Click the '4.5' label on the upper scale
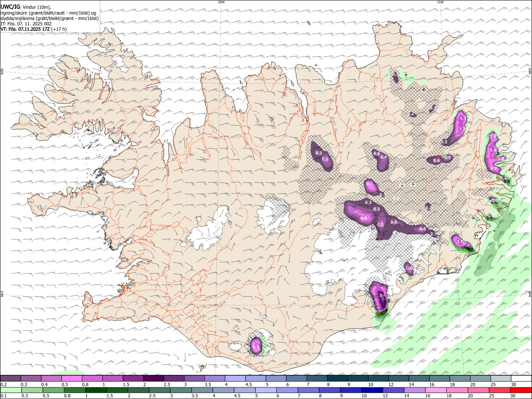The height and width of the screenshot is (399, 532). click(x=249, y=384)
